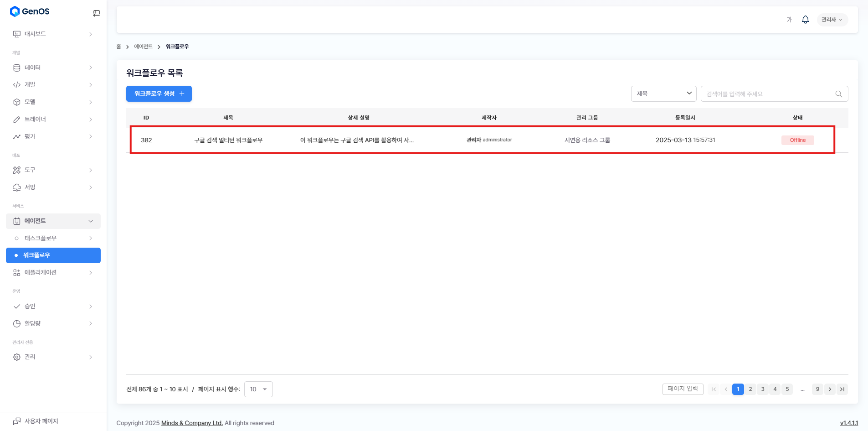868x431 pixels.
Task: Collapse the sidebar with the panel icon
Action: pyautogui.click(x=96, y=13)
